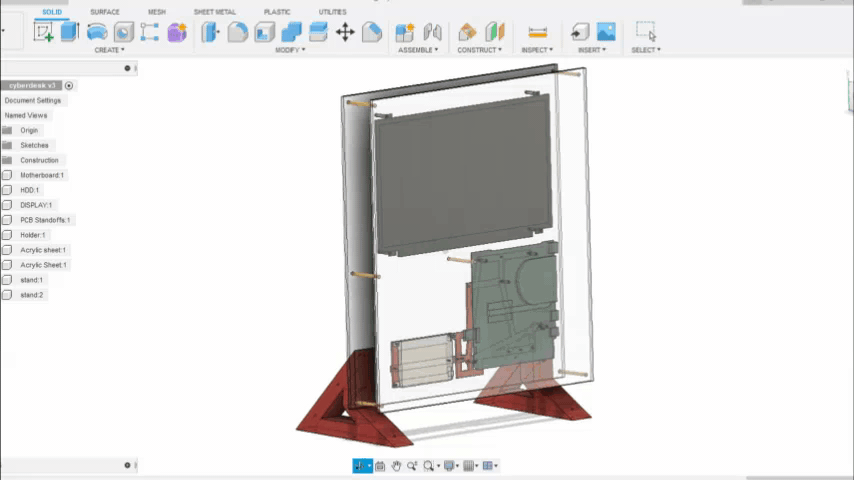Select the Revolve tool
This screenshot has height=480, width=854.
coord(97,32)
